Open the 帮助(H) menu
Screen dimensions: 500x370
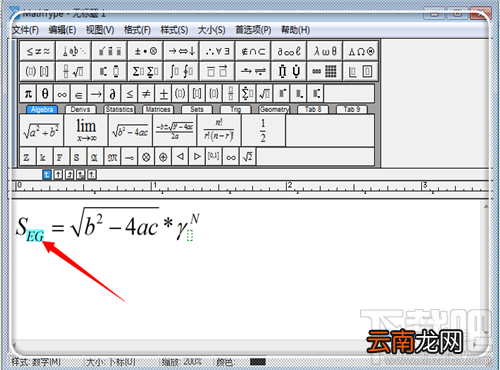click(295, 30)
